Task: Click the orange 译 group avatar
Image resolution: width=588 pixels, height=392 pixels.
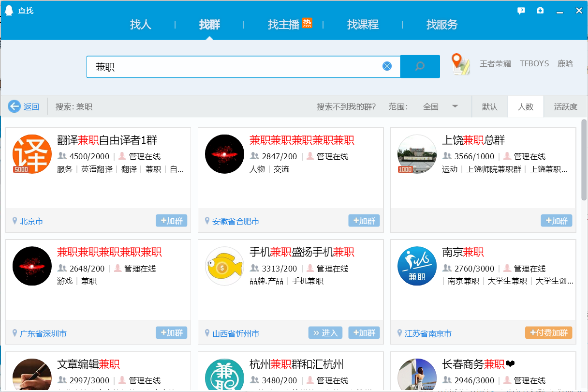Action: click(32, 154)
